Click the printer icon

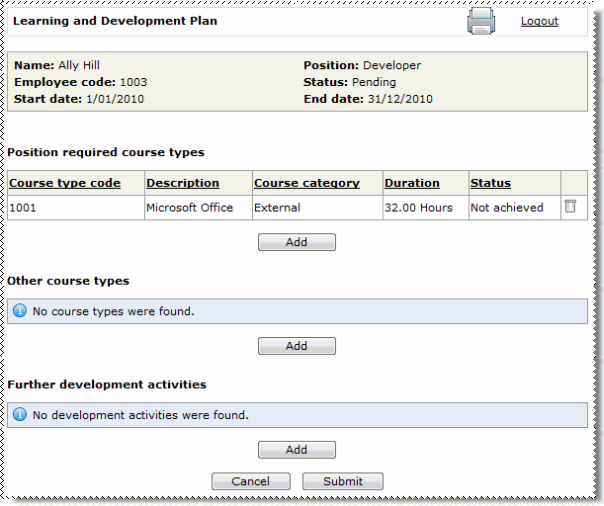click(481, 21)
